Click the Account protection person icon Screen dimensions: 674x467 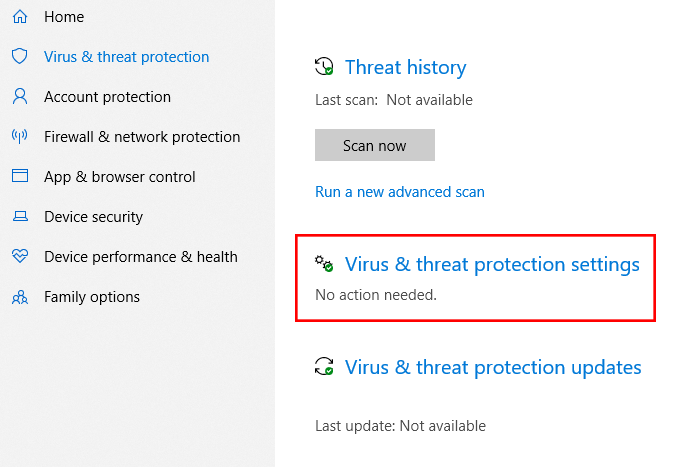(19, 97)
